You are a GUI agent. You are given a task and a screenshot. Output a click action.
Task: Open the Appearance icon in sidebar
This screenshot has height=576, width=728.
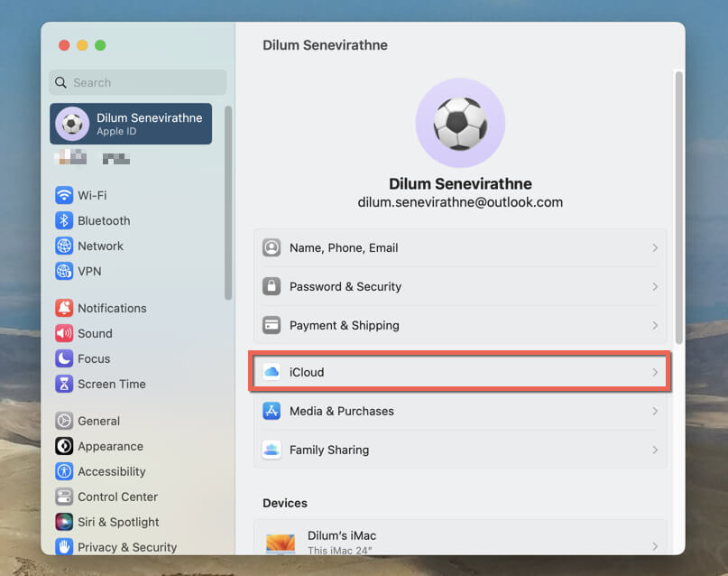(x=64, y=446)
